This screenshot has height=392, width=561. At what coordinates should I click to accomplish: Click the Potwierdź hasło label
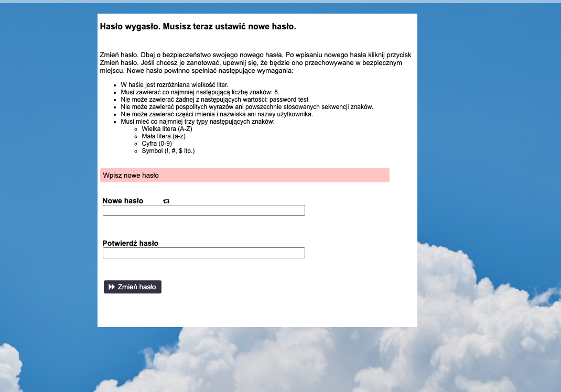click(131, 243)
